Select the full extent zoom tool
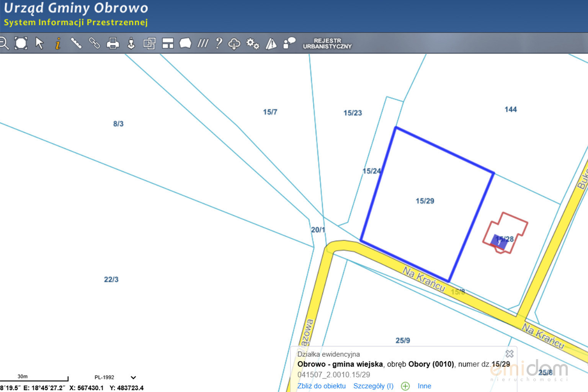 click(21, 43)
